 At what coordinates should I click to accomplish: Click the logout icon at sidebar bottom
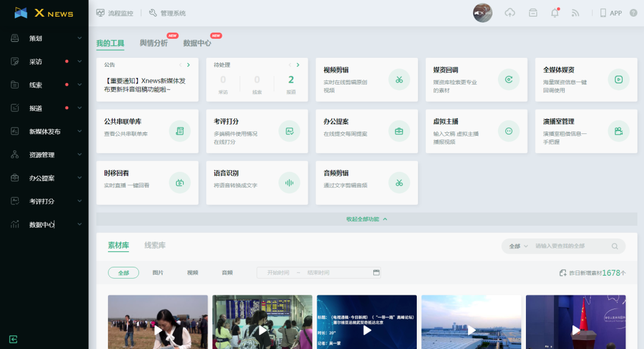[x=13, y=339]
